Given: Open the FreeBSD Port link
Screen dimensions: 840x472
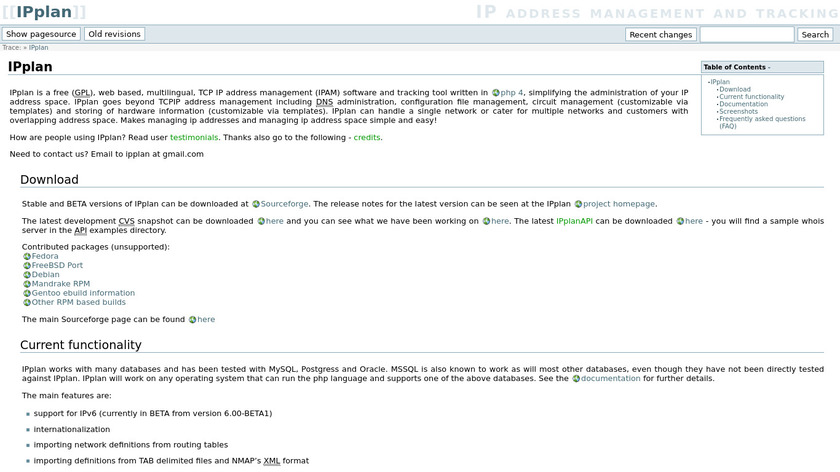Looking at the screenshot, I should point(57,266).
